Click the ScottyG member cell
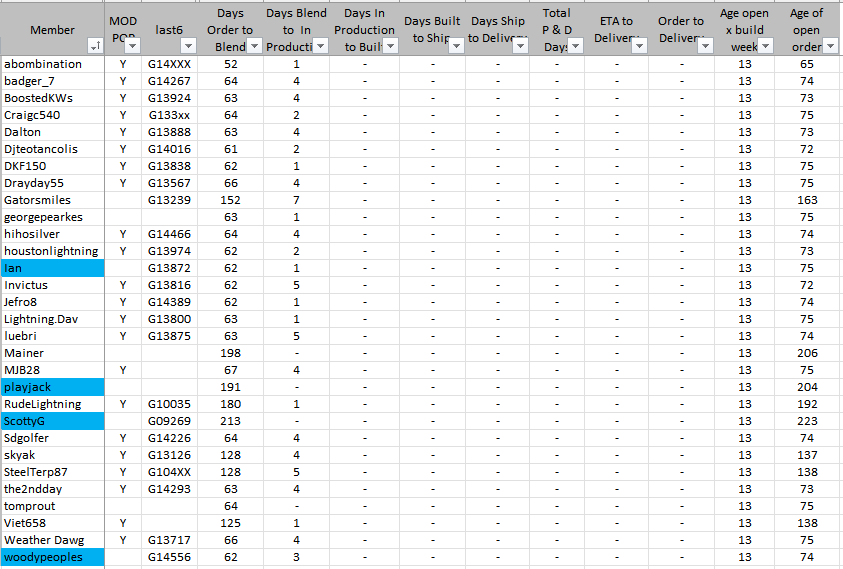Image resolution: width=843 pixels, height=569 pixels. (52, 421)
